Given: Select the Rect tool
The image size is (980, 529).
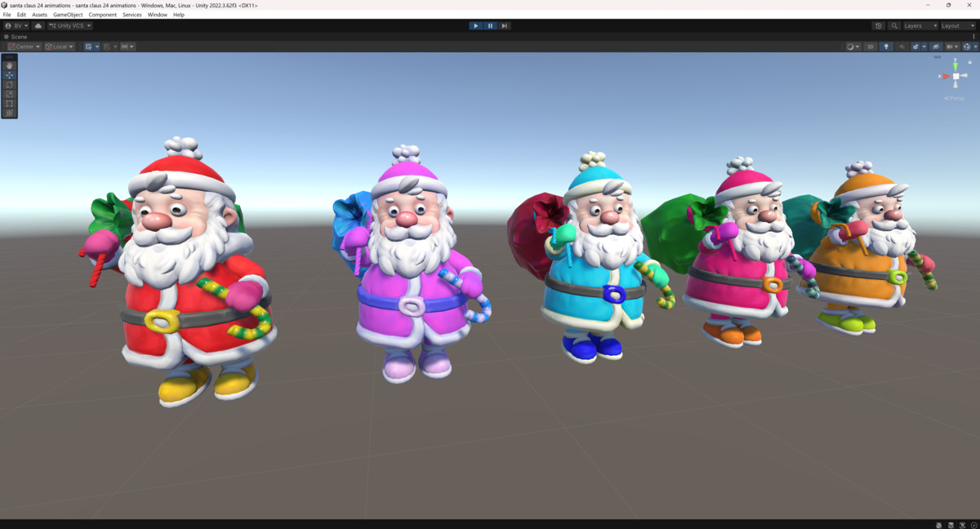Looking at the screenshot, I should point(9,104).
